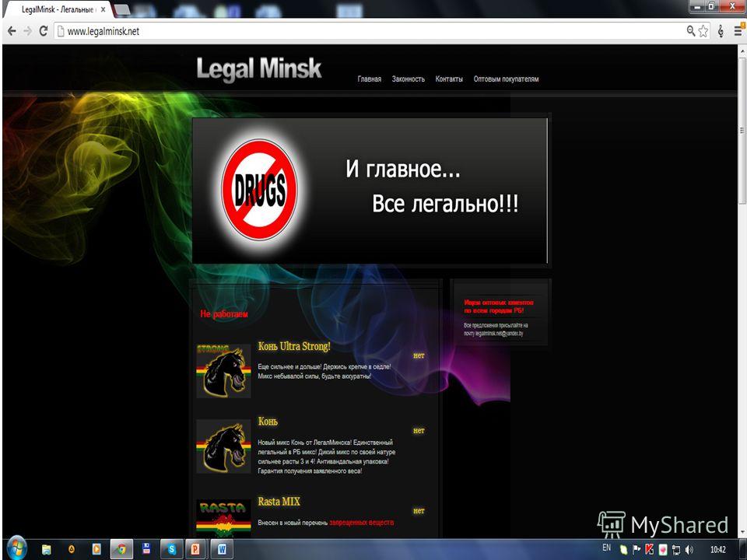The height and width of the screenshot is (560, 747).
Task: Open Skype from the taskbar
Action: click(171, 550)
